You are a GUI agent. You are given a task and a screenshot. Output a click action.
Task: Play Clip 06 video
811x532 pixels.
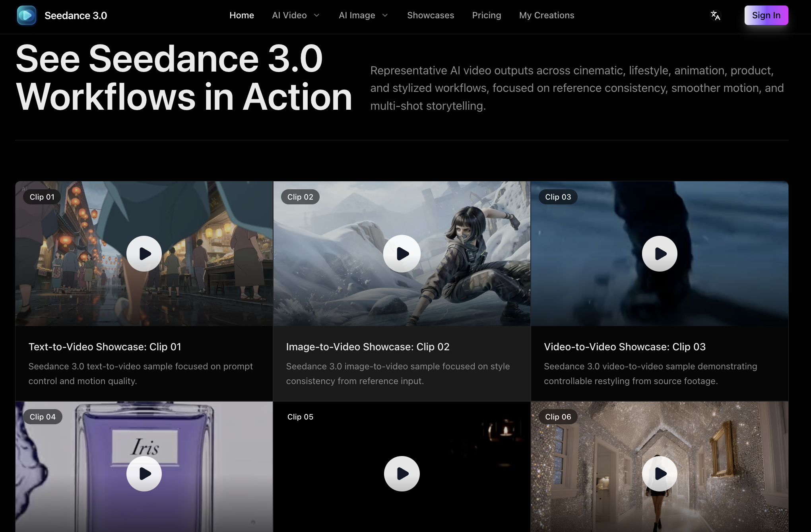click(660, 474)
